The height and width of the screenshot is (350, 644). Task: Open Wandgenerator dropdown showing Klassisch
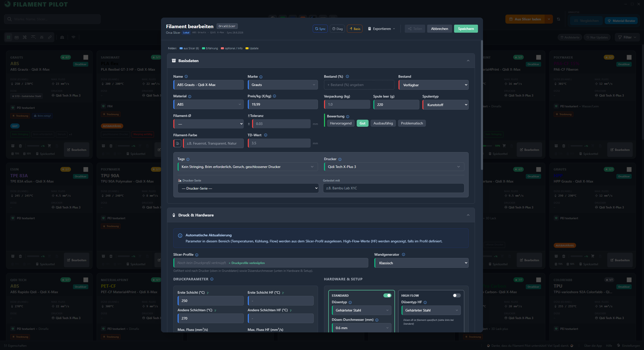click(x=421, y=263)
